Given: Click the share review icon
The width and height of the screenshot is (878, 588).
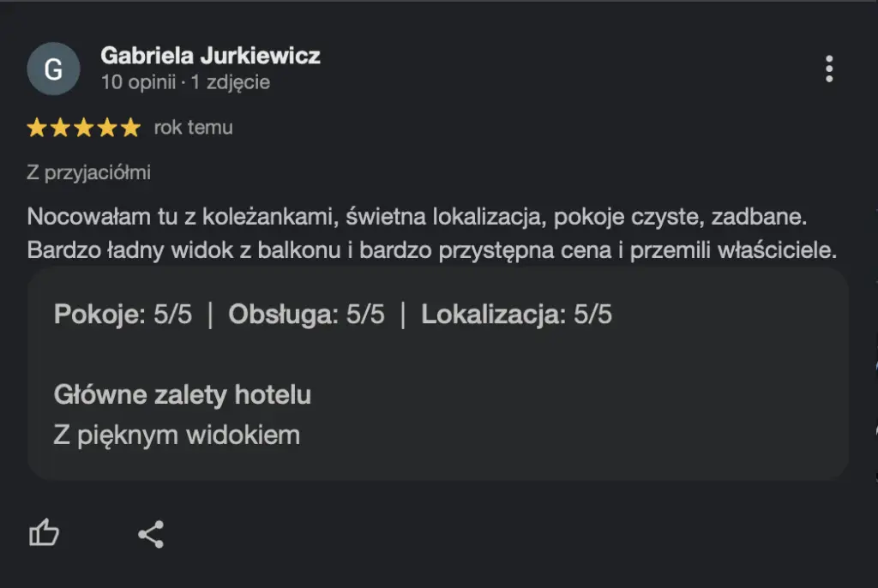Looking at the screenshot, I should point(151,534).
